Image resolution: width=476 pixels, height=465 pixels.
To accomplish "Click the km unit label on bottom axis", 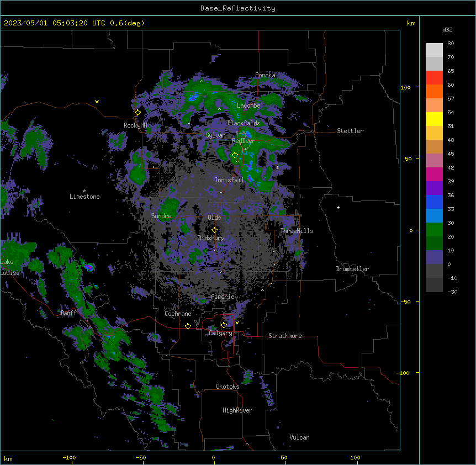I will (x=8, y=458).
